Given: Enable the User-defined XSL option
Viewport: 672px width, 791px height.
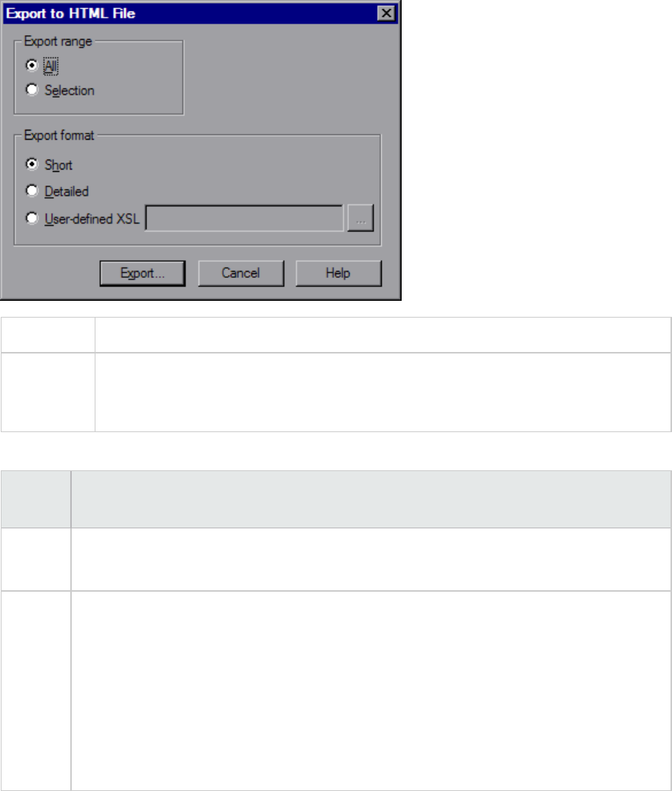Looking at the screenshot, I should click(32, 218).
